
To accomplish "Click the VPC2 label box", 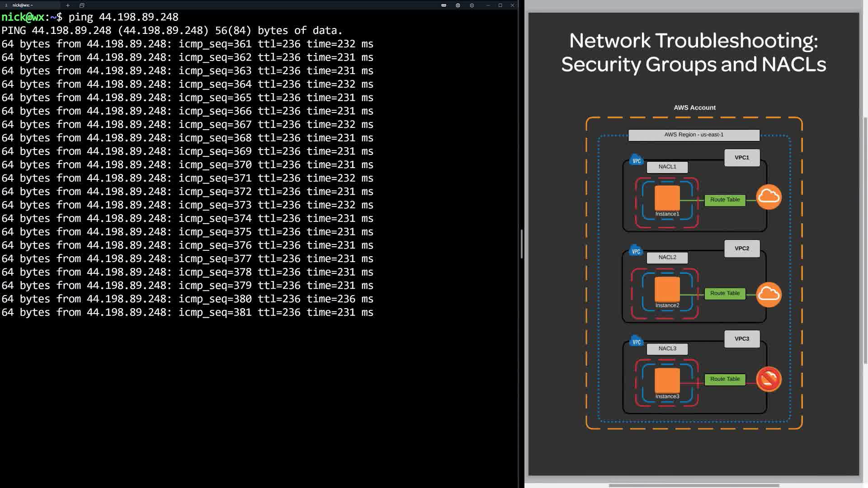I will coord(742,249).
